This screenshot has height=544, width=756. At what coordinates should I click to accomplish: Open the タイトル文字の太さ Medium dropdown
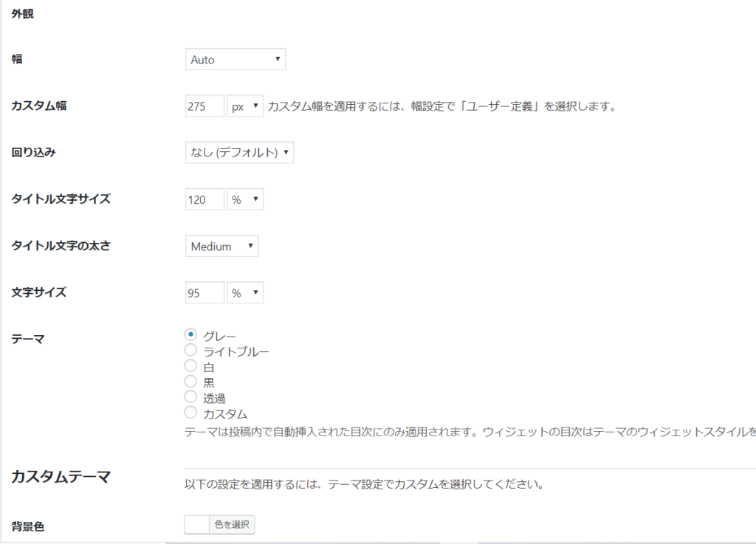tap(221, 247)
